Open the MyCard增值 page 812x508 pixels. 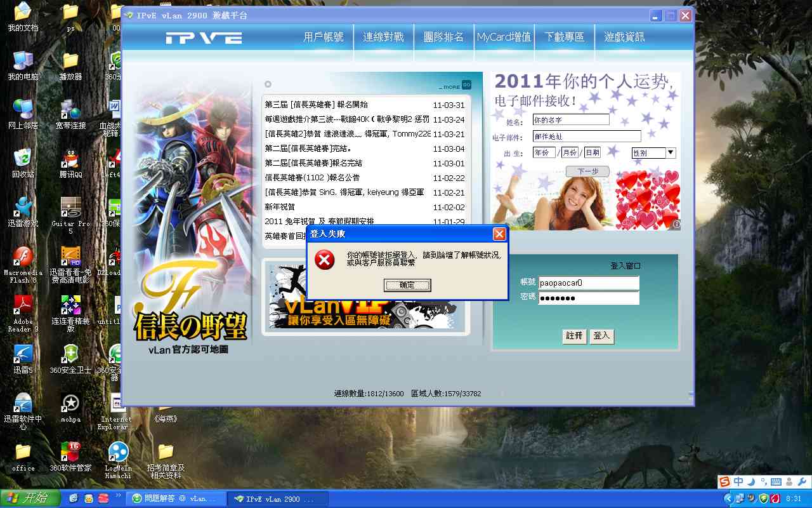click(504, 37)
